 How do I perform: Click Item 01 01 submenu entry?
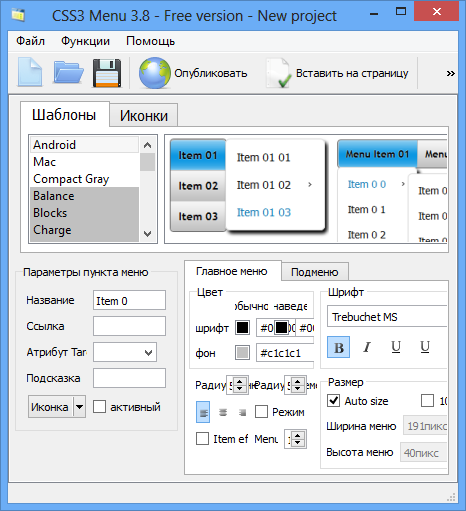264,157
